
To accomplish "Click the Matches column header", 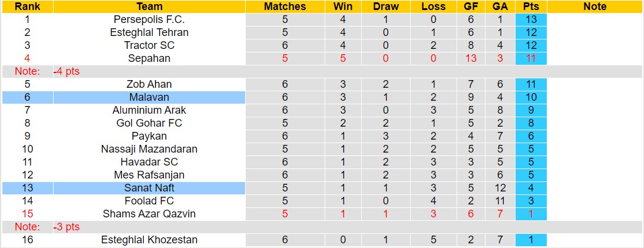I will [285, 6].
